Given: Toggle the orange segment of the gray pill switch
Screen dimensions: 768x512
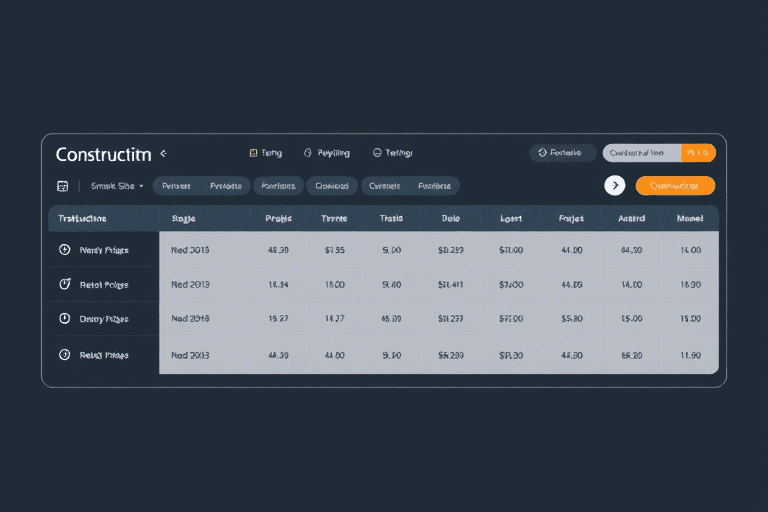Looking at the screenshot, I should coord(698,153).
